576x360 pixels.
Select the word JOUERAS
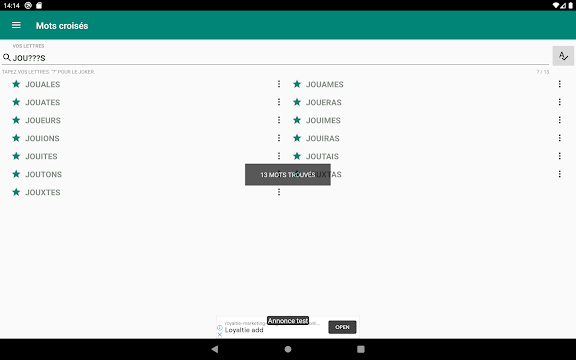[324, 102]
